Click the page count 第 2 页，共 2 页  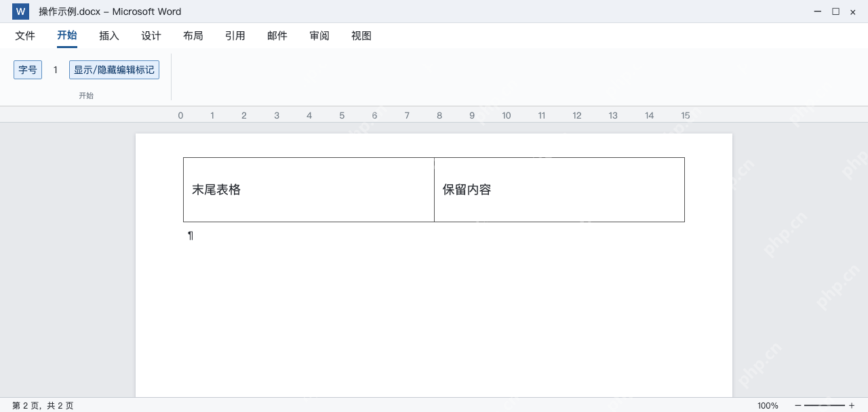43,405
